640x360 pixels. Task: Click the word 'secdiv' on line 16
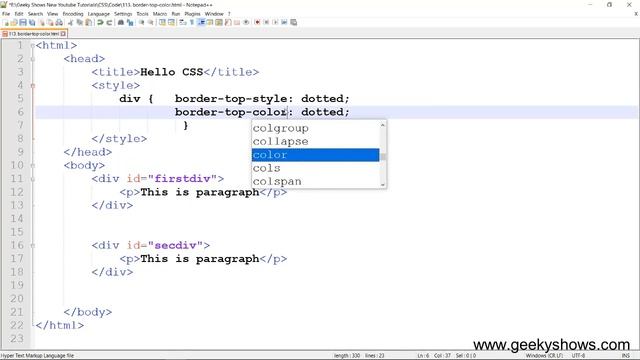176,245
